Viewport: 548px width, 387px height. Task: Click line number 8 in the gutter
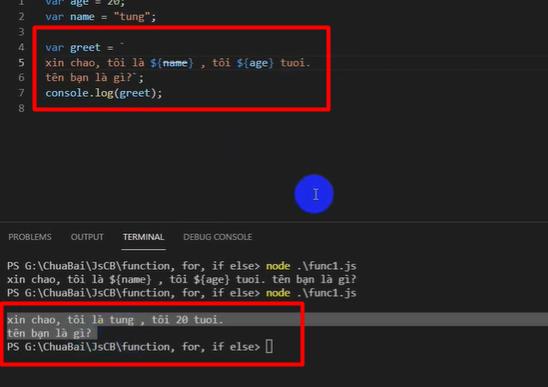point(21,108)
